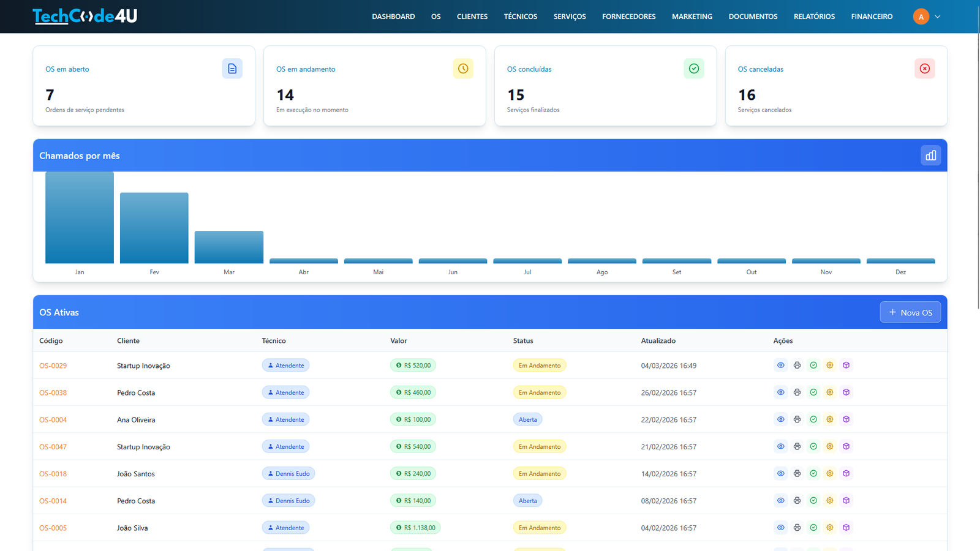
Task: Toggle visibility for OS-0038 with the eye icon
Action: point(780,392)
